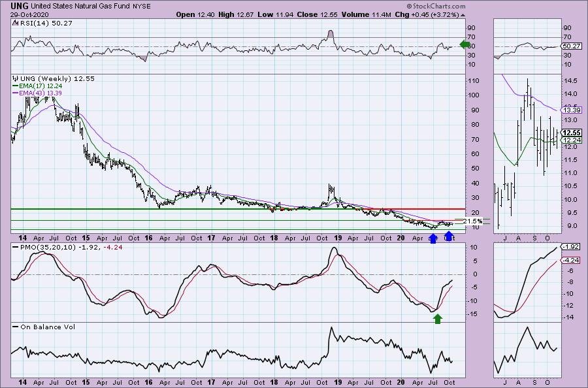Click the EMA(43) 13.39 legend entry
The image size is (588, 388).
(40, 93)
